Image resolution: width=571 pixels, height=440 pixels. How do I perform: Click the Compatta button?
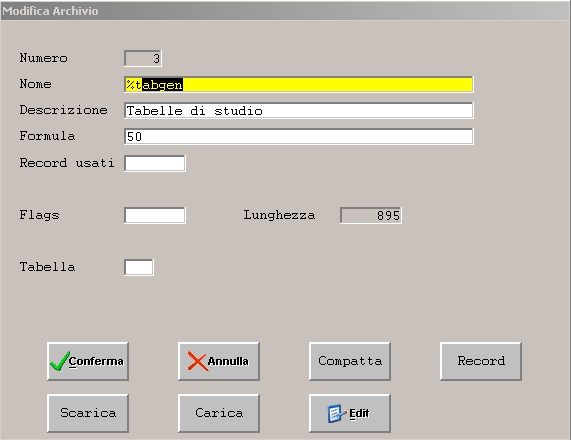coord(350,361)
